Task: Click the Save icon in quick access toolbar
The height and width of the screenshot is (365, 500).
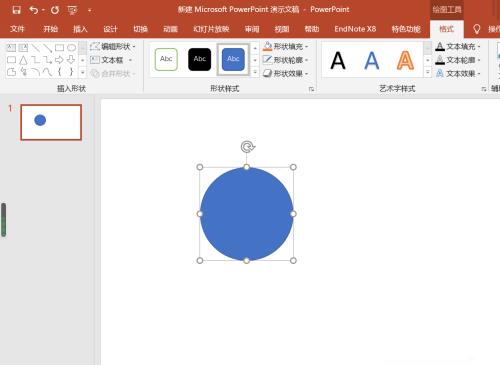Action: [16, 10]
